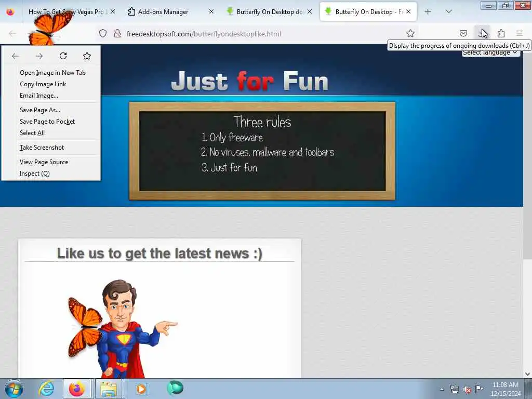Image resolution: width=532 pixels, height=399 pixels.
Task: Click the superhero mascot image
Action: pos(132,328)
